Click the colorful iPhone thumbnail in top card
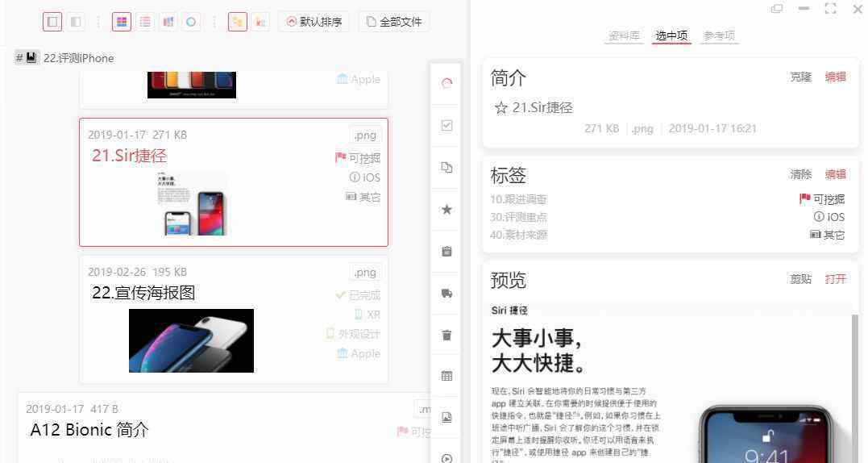This screenshot has height=463, width=868. (x=192, y=85)
